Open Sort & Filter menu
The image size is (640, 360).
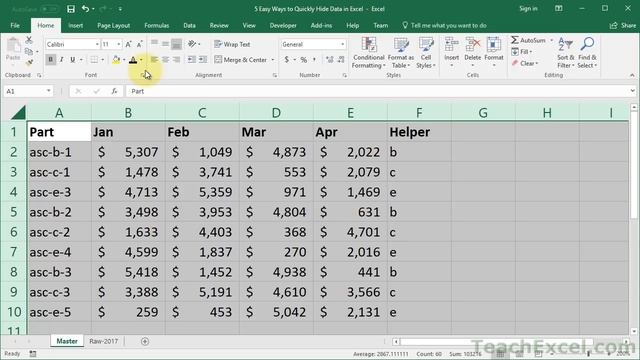(x=566, y=53)
